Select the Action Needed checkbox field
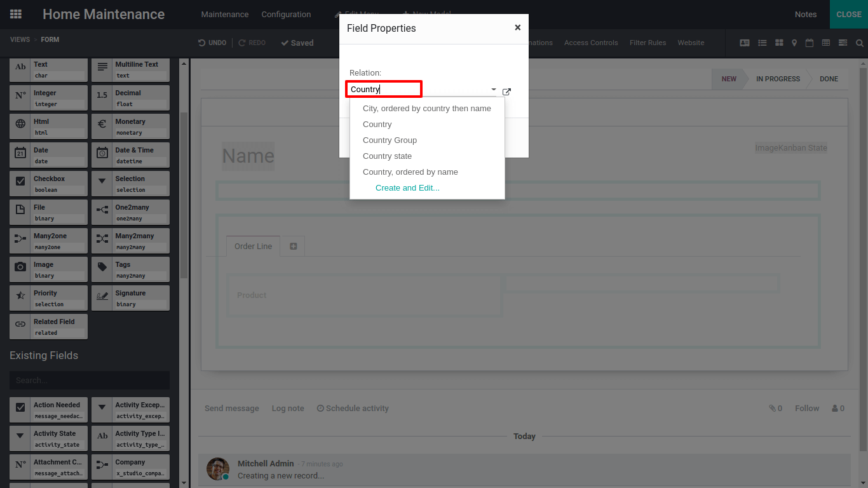The width and height of the screenshot is (868, 488). tap(49, 410)
